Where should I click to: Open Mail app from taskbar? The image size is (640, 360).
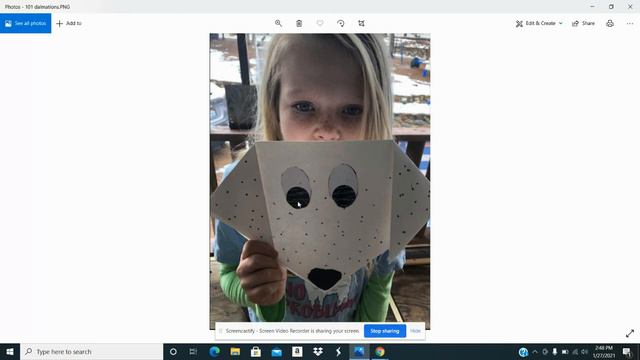coord(277,351)
